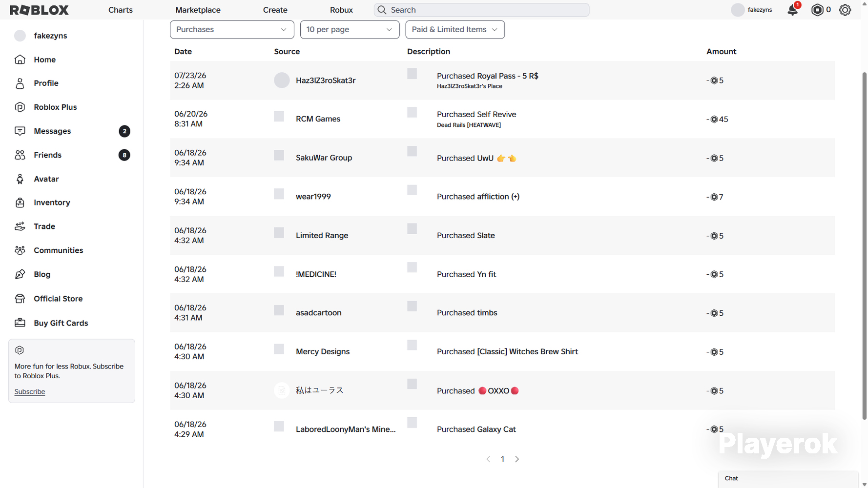Click the vertical page scrollbar
Image resolution: width=868 pixels, height=488 pixels.
[x=864, y=246]
